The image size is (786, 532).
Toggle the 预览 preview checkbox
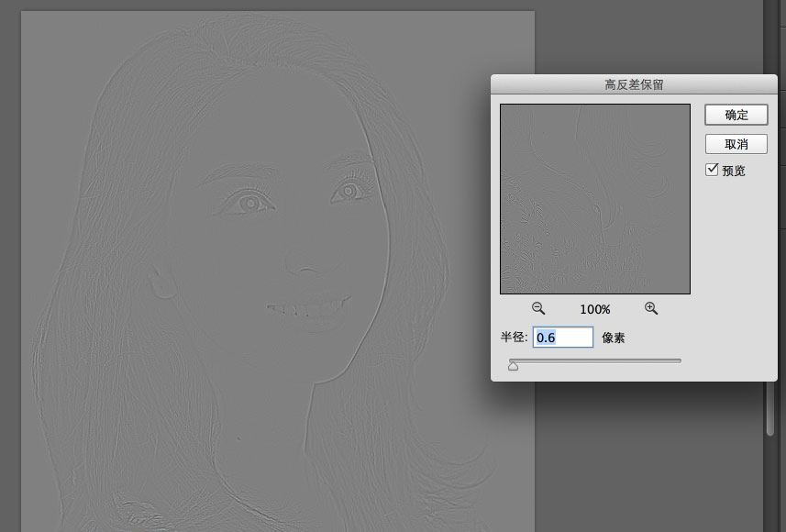coord(712,170)
